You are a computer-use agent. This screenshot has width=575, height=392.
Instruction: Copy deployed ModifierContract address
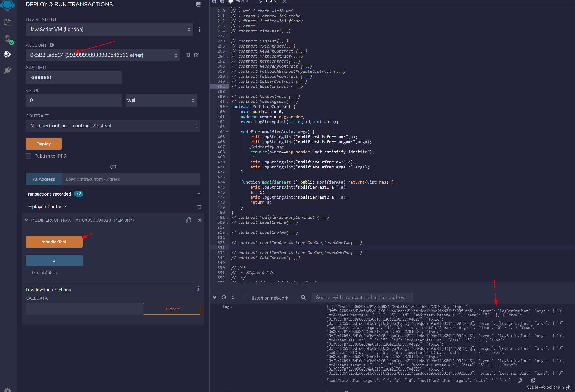pos(188,220)
